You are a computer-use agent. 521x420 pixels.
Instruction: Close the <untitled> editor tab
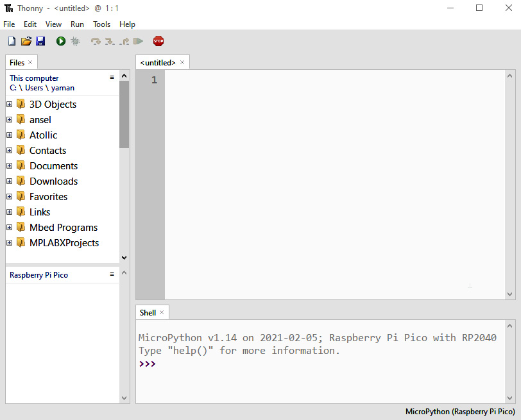coord(182,62)
